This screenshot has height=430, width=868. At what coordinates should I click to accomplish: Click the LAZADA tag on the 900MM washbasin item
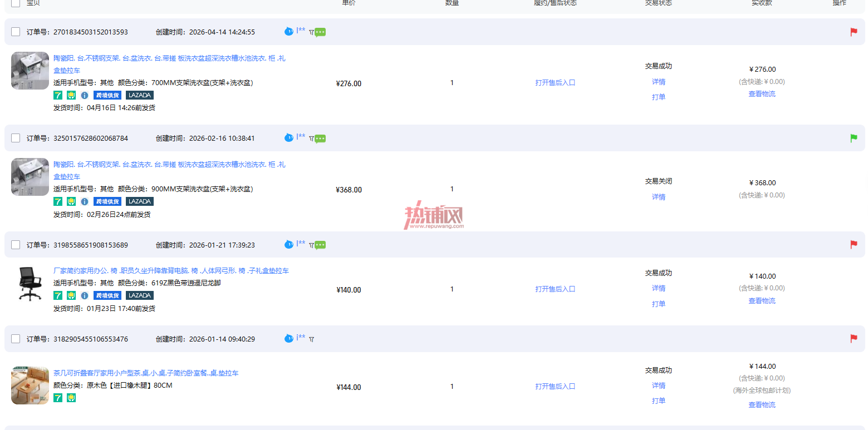(140, 201)
